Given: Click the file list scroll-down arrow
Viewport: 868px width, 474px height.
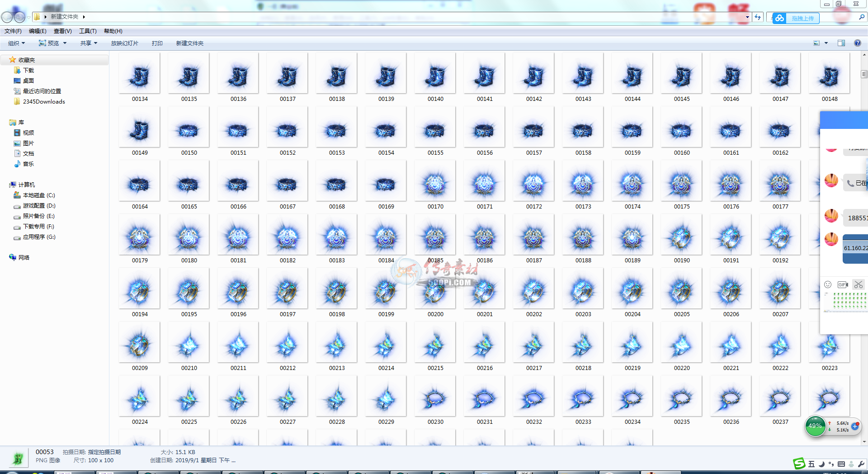Looking at the screenshot, I should tap(864, 442).
